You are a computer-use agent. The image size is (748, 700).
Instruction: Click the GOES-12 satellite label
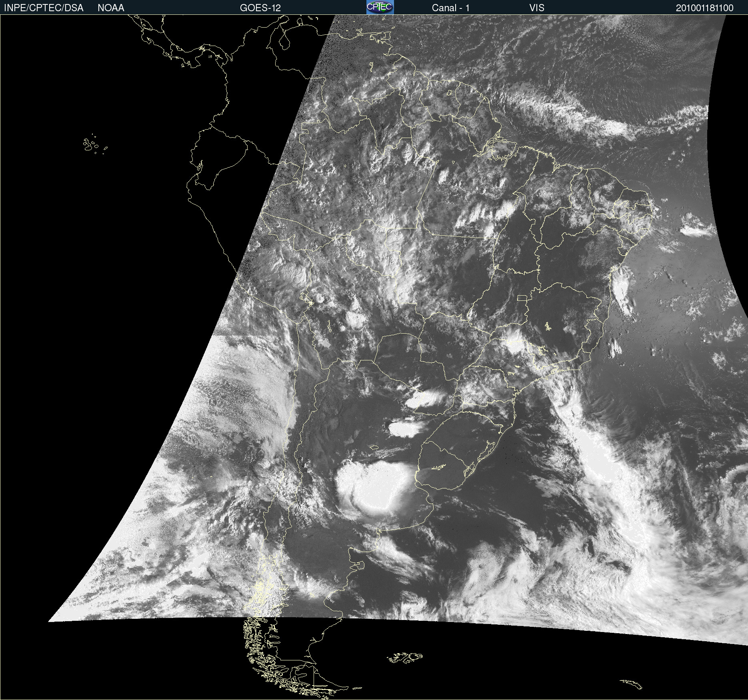[260, 8]
